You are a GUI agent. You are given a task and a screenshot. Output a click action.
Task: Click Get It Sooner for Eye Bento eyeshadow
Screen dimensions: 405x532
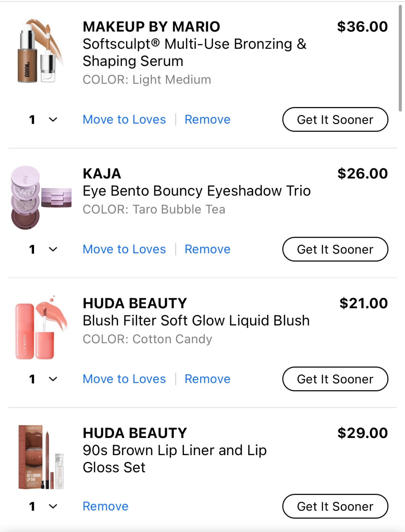(x=335, y=249)
